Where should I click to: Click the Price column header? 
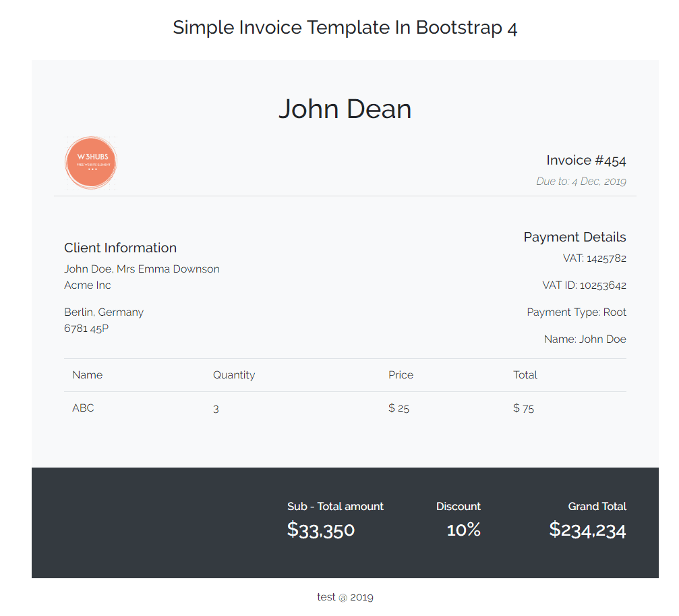click(x=401, y=374)
